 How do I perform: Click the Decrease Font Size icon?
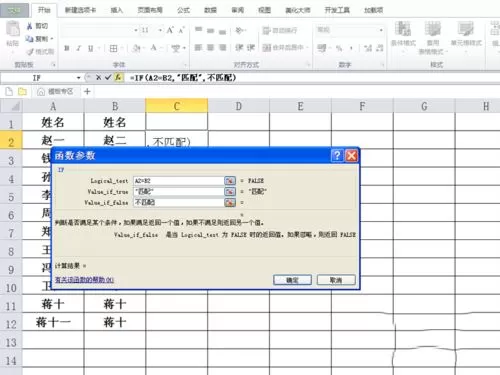[x=182, y=30]
